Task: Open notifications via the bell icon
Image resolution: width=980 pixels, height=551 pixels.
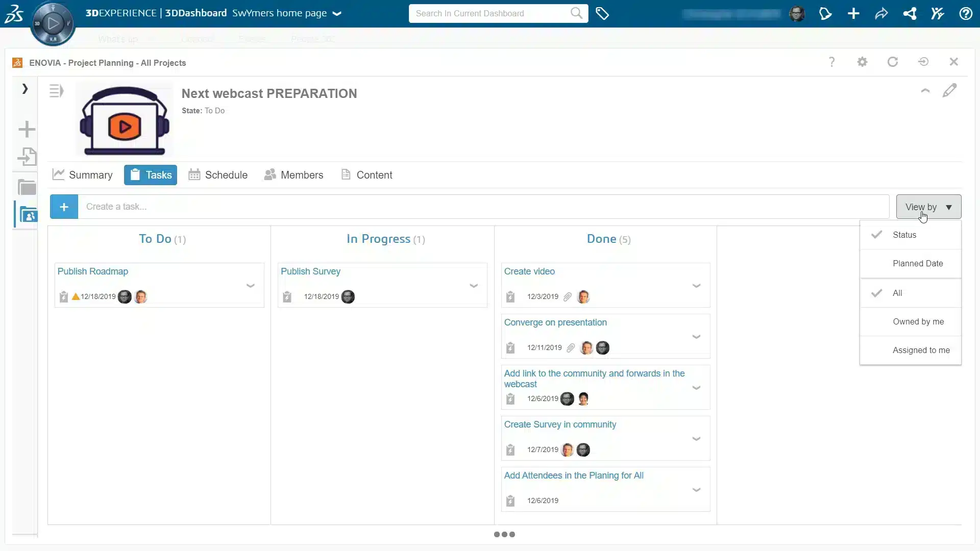Action: pyautogui.click(x=825, y=14)
